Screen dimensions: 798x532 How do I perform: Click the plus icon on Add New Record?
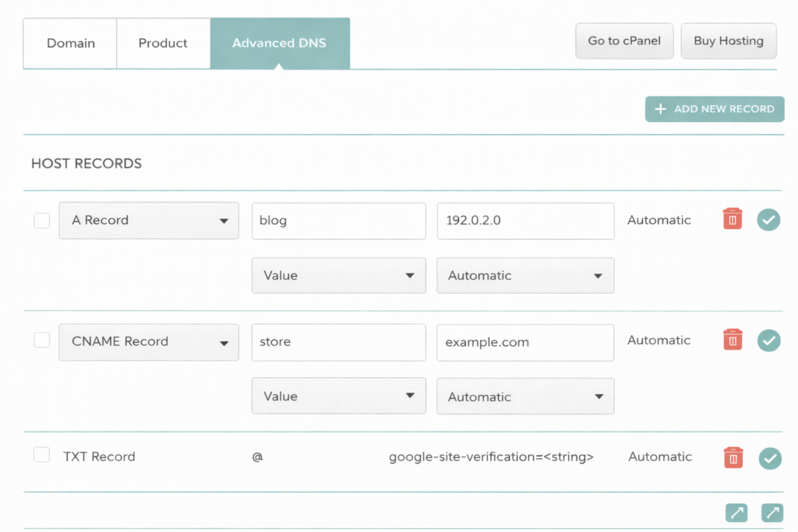tap(662, 109)
